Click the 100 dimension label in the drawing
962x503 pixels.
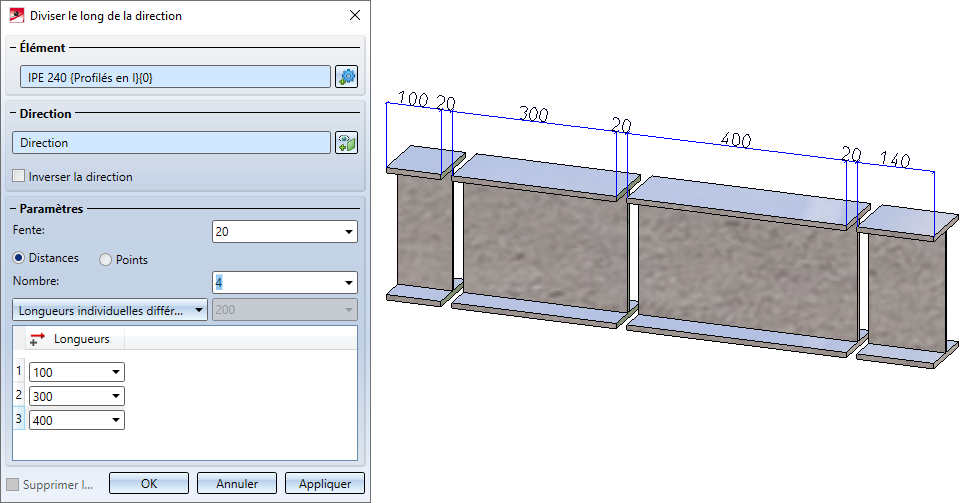(413, 99)
